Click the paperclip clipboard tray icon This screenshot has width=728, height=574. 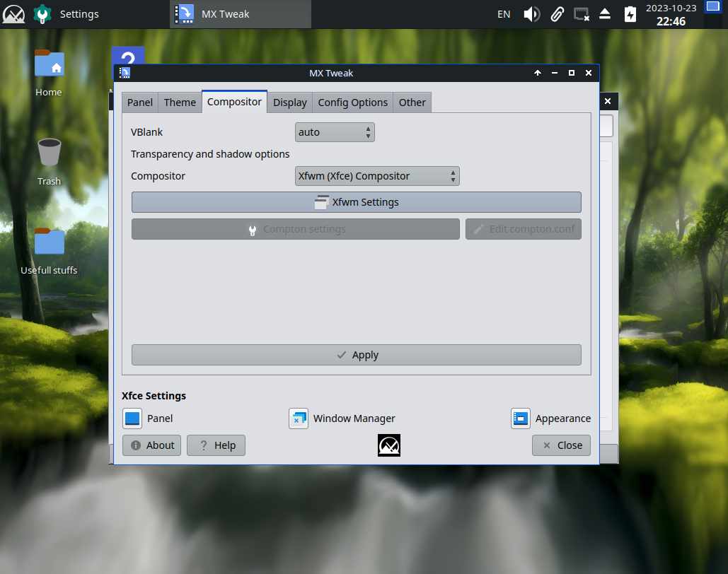(x=557, y=14)
